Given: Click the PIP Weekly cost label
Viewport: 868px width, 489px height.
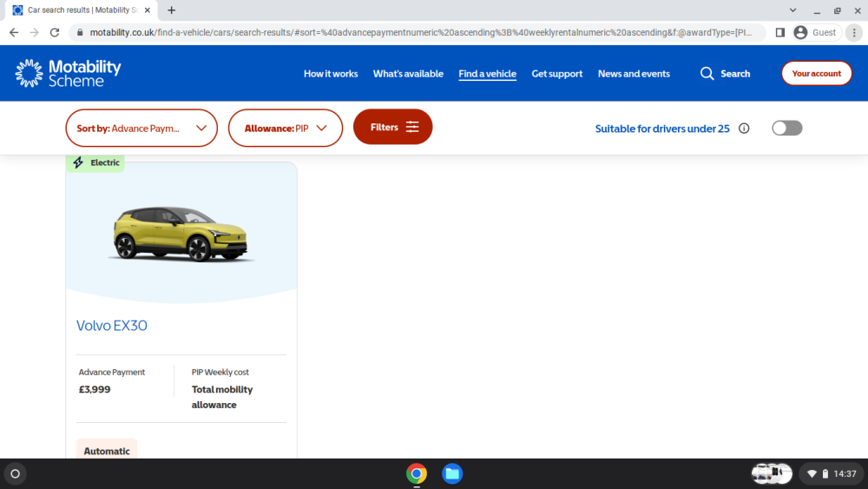Looking at the screenshot, I should coord(220,372).
